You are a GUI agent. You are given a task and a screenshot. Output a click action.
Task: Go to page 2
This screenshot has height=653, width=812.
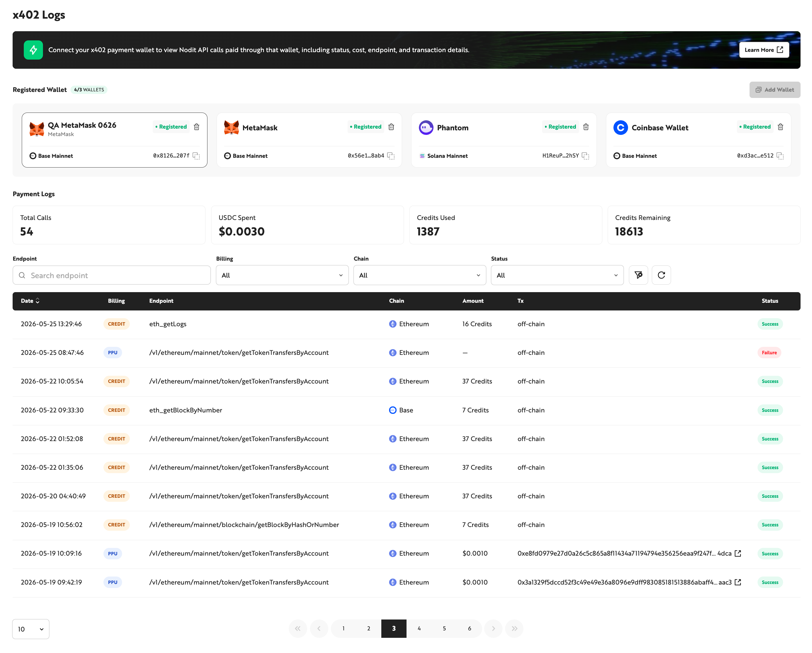click(x=369, y=629)
